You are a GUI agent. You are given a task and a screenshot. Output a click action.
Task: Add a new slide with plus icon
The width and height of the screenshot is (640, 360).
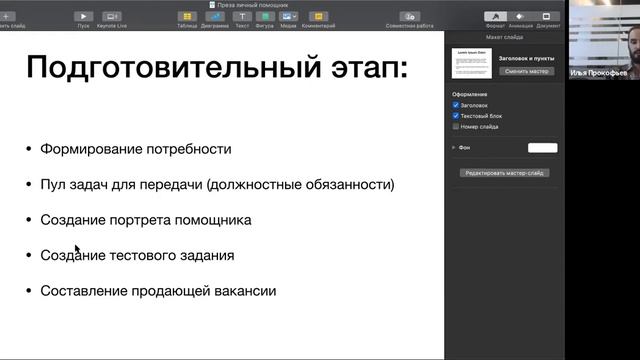(7, 16)
